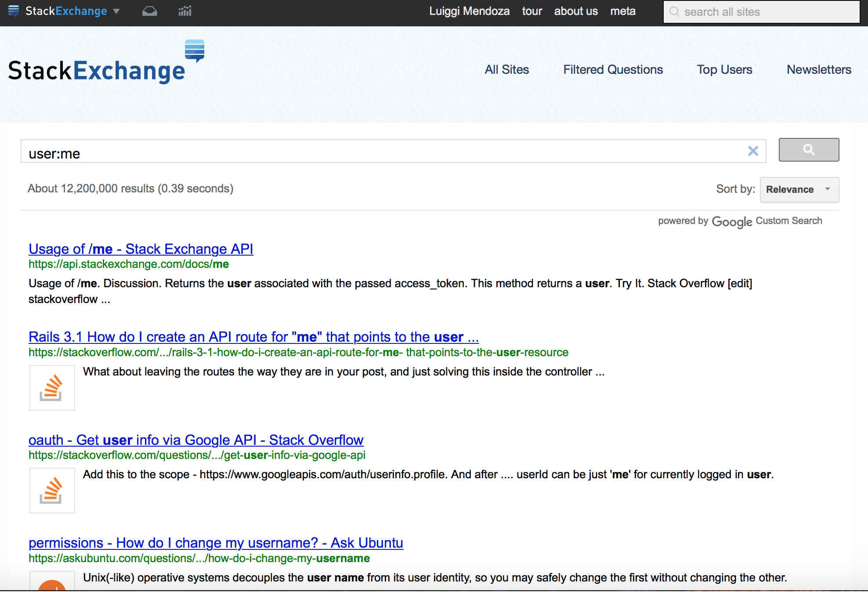The image size is (868, 592).
Task: Click the rails-3-1 stackoverflow URL text
Action: click(x=298, y=353)
